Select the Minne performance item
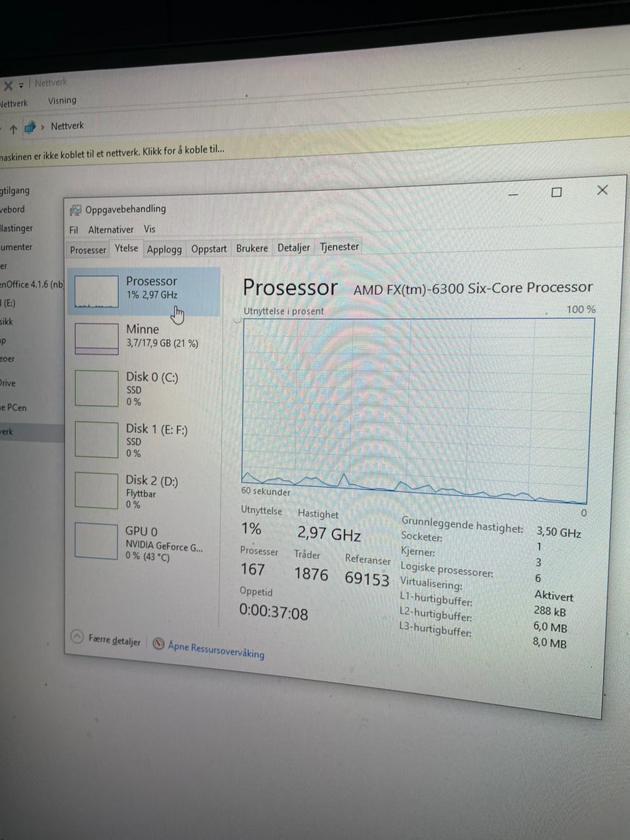Viewport: 630px width, 840px height. point(144,338)
